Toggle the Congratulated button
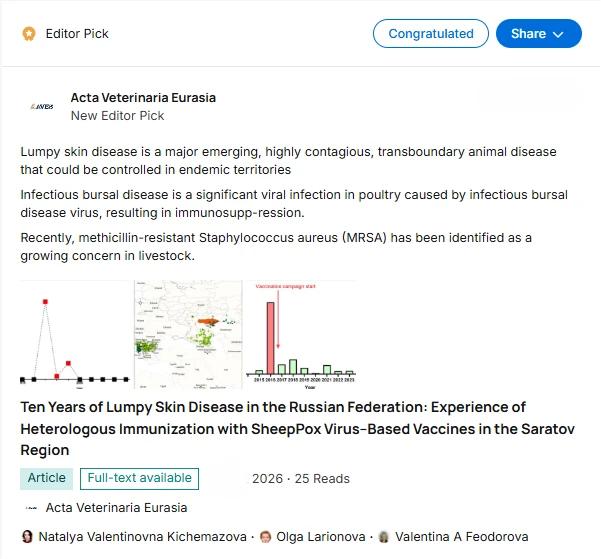This screenshot has width=601, height=559. tap(431, 34)
